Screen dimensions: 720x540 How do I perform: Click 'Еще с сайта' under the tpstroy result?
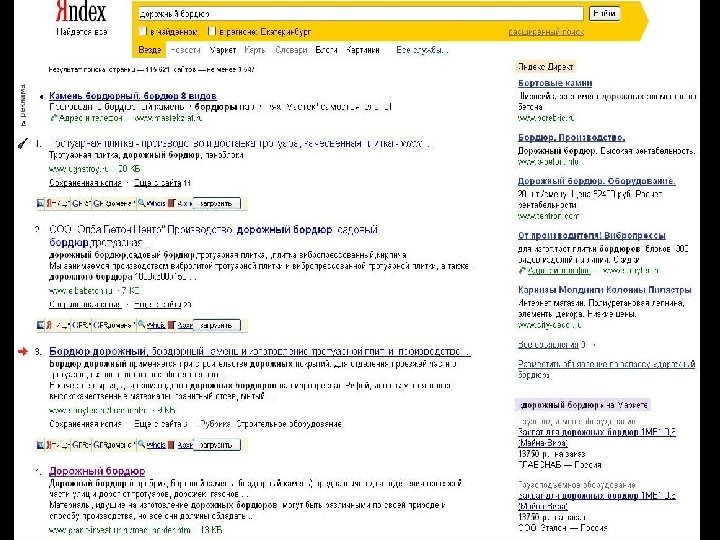158,183
